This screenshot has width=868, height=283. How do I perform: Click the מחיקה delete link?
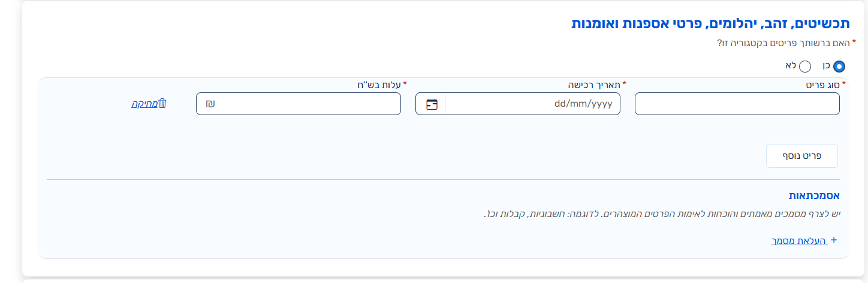(x=144, y=104)
